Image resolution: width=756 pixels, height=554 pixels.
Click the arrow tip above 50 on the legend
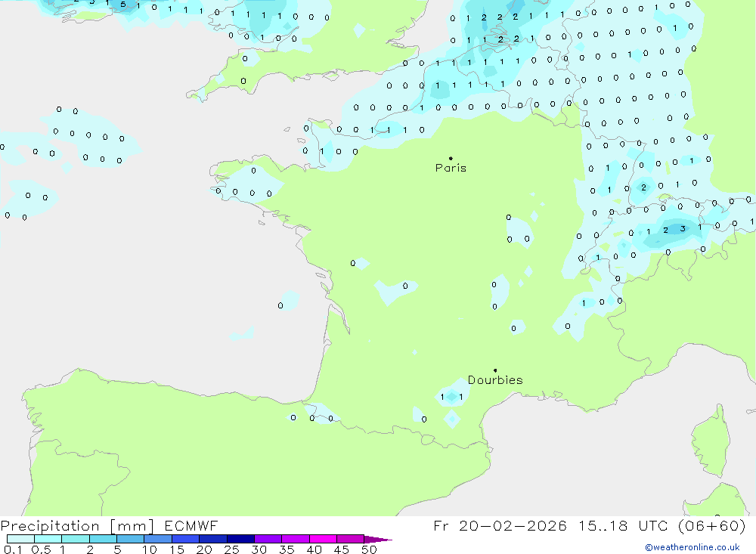tap(379, 540)
